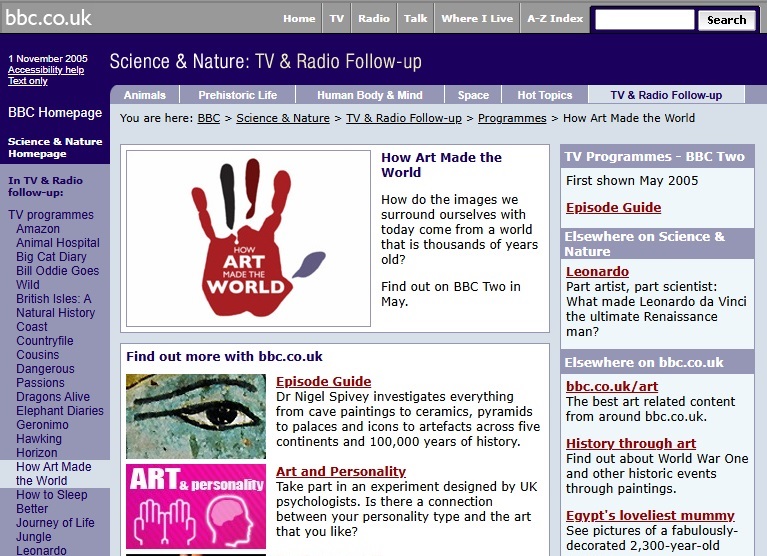This screenshot has height=556, width=767.
Task: Open Horizon in sidebar
Action: [37, 453]
